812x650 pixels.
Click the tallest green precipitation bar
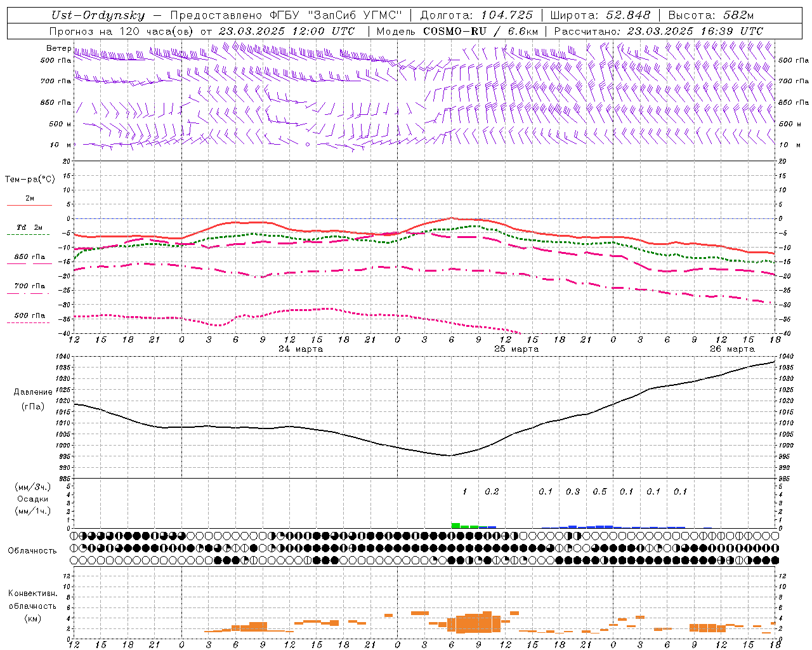point(455,526)
